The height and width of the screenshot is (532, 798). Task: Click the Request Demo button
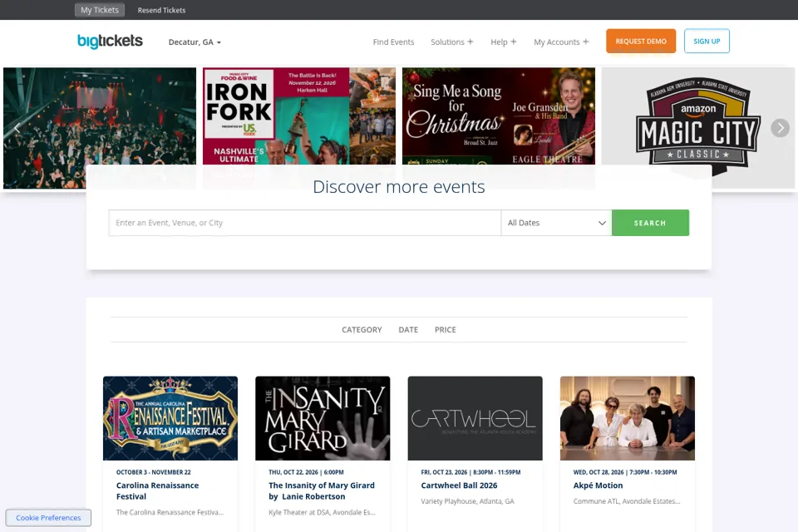[641, 42]
